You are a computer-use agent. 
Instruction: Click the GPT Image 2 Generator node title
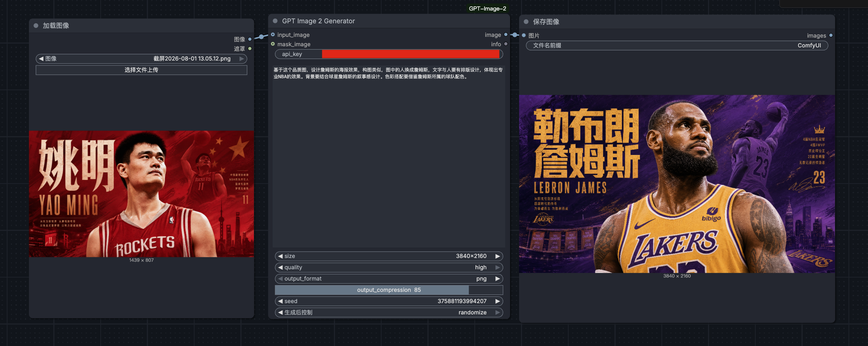pos(319,21)
